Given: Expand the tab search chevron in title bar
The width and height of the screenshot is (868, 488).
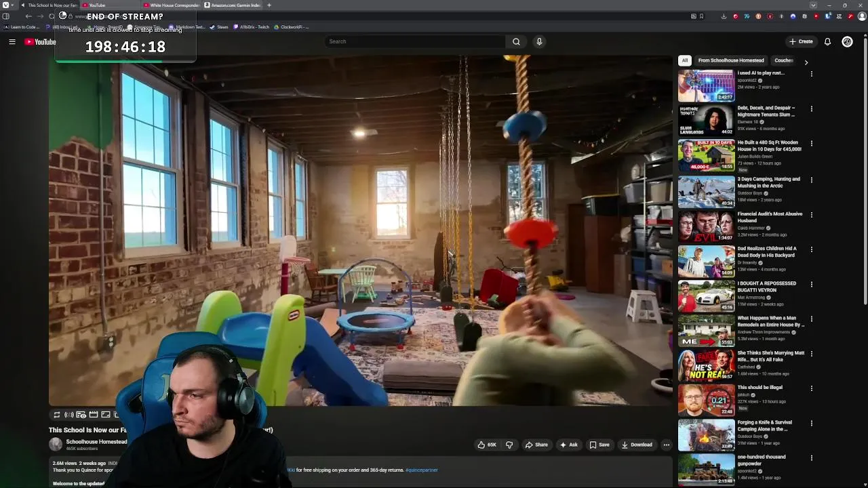Looking at the screenshot, I should pyautogui.click(x=813, y=5).
